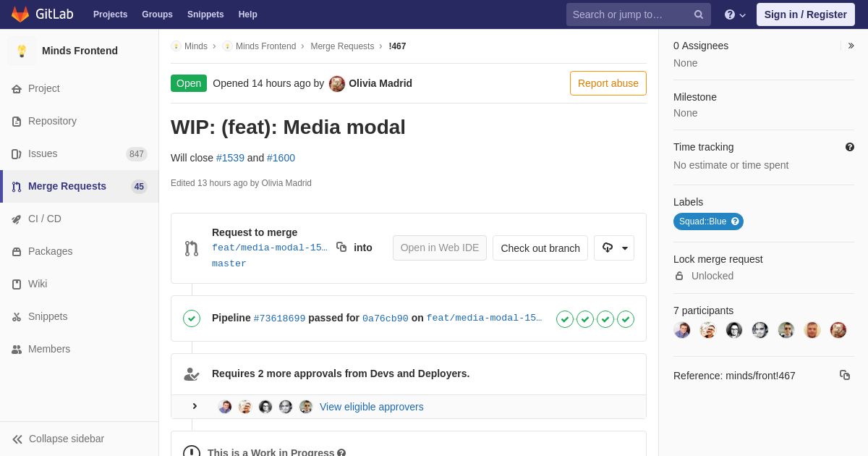
Task: Click the search magnifier icon
Action: click(x=699, y=14)
